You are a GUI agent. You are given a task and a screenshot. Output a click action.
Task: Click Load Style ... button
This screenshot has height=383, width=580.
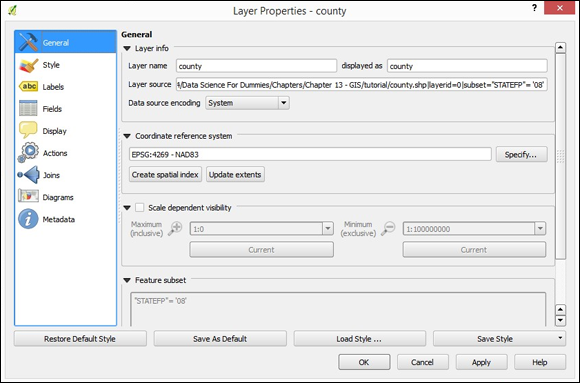360,339
